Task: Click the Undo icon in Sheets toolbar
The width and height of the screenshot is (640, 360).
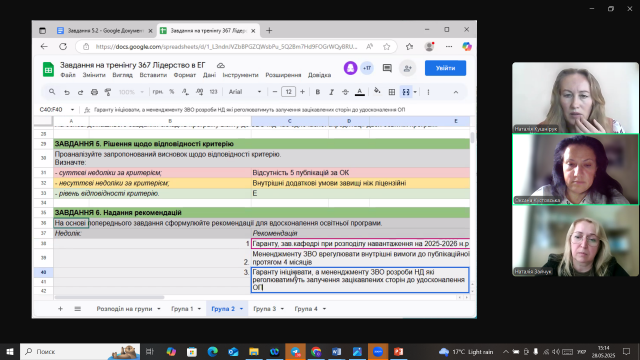Action: point(67,92)
